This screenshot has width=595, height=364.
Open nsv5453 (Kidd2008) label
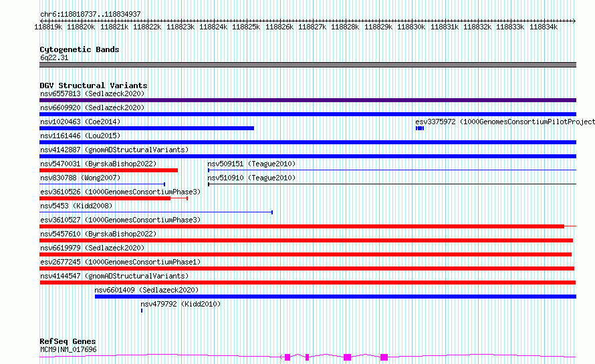76,206
